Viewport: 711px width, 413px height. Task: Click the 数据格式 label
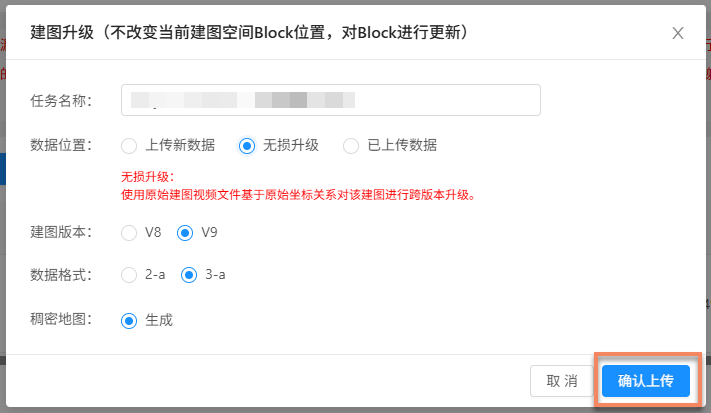[61, 274]
